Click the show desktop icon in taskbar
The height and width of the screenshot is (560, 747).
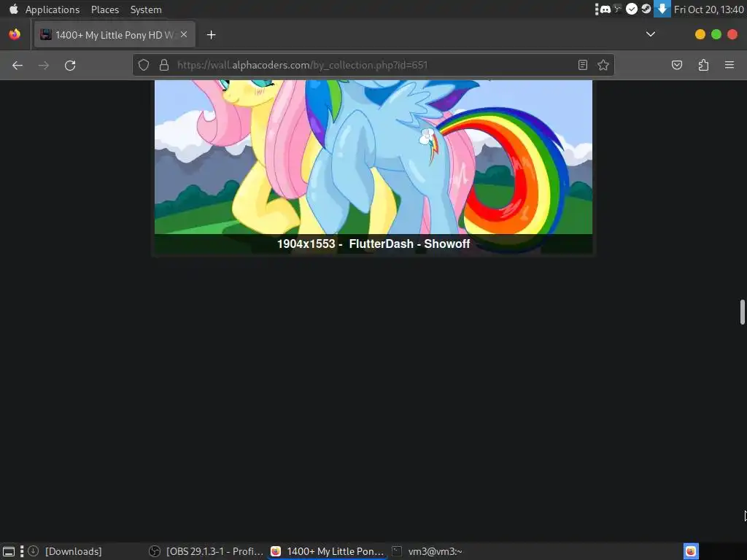pos(9,551)
